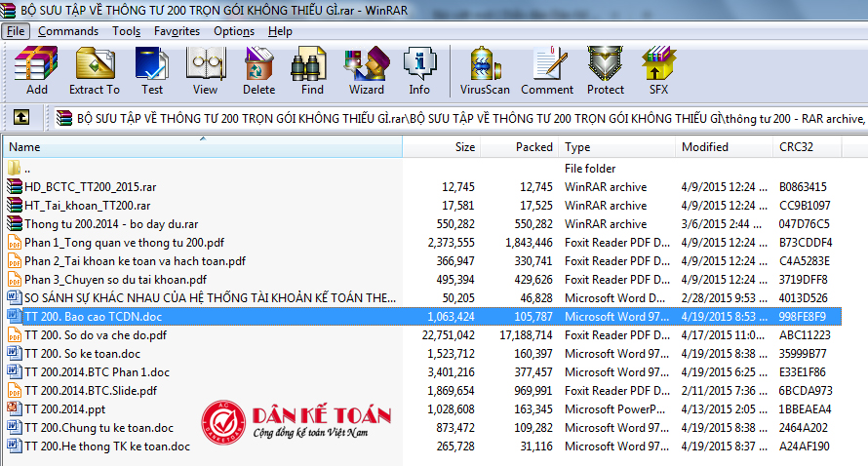Go up one folder level
The height and width of the screenshot is (466, 868).
(21, 118)
